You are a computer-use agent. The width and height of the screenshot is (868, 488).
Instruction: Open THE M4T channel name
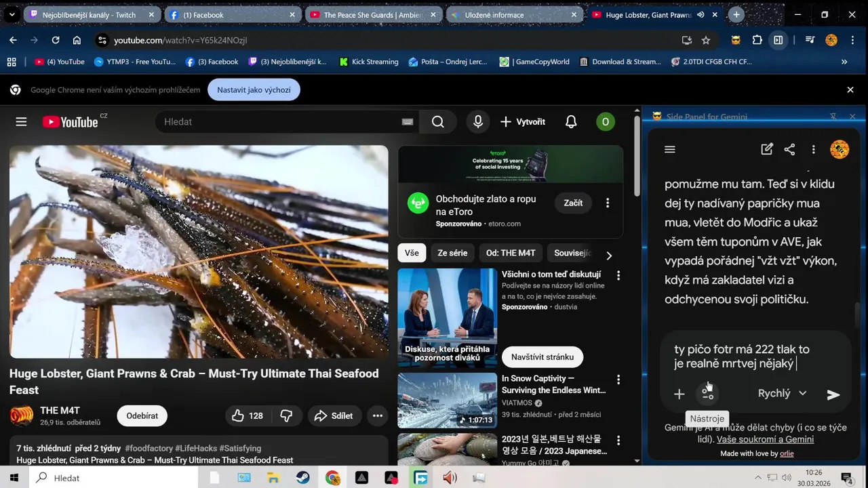[60, 410]
